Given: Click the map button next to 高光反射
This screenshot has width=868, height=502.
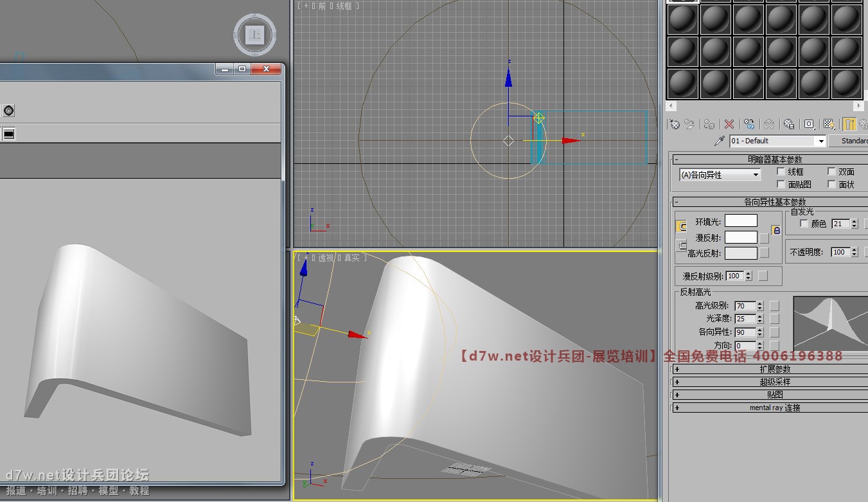Looking at the screenshot, I should pyautogui.click(x=764, y=253).
